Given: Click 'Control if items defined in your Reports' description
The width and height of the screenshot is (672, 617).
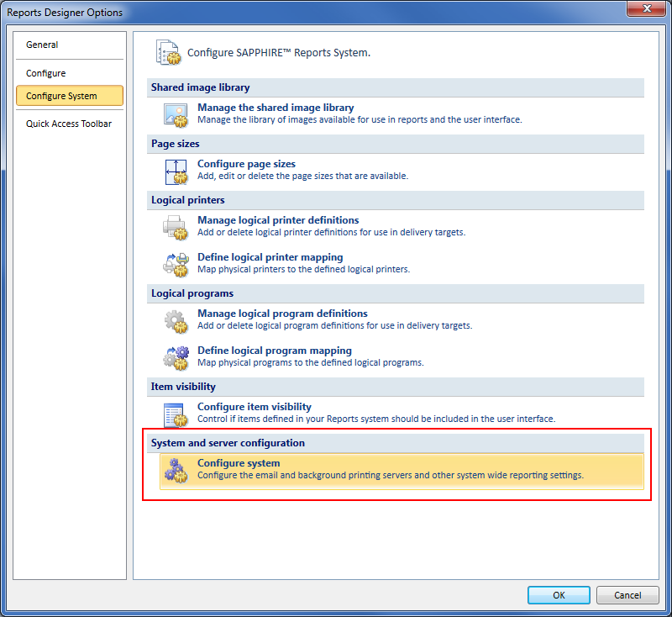Looking at the screenshot, I should tap(376, 419).
